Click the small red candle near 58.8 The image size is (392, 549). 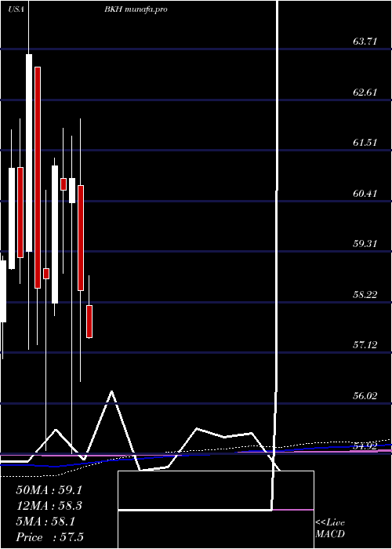point(46,274)
